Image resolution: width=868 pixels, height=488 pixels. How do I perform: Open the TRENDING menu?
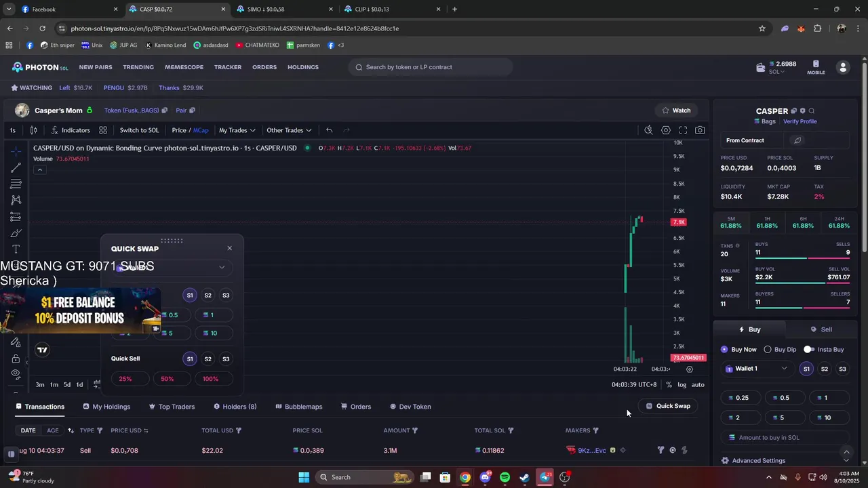[138, 67]
